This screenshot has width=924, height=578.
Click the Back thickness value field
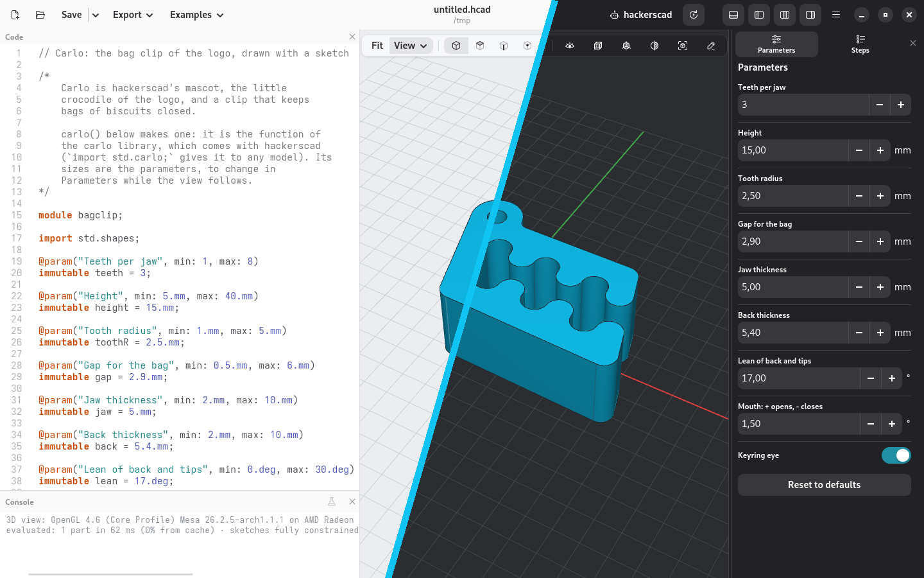[793, 333]
